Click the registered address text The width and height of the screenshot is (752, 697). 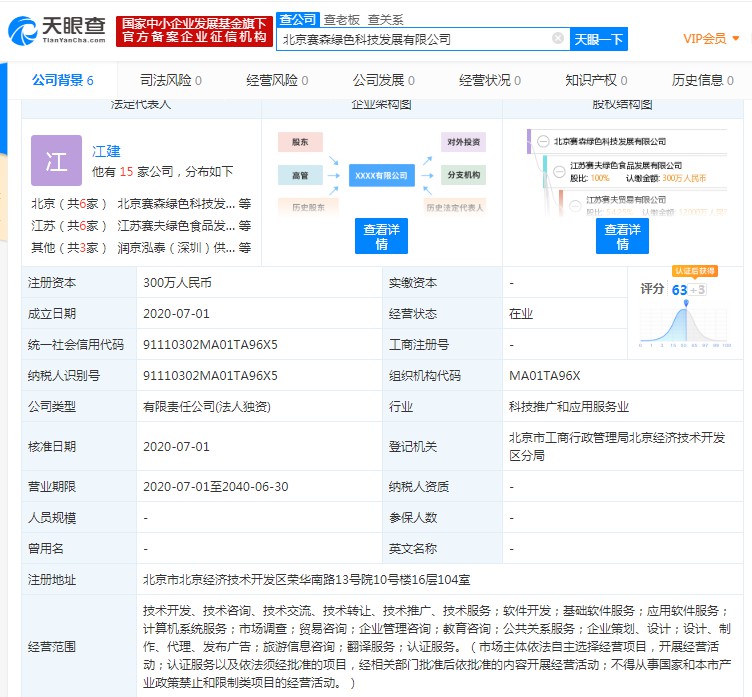coord(306,579)
